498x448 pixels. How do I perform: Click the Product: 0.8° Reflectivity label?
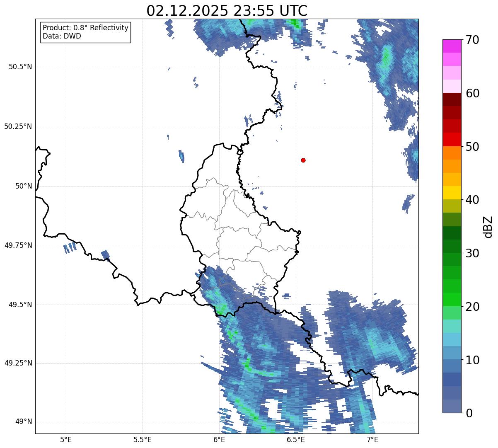click(86, 28)
